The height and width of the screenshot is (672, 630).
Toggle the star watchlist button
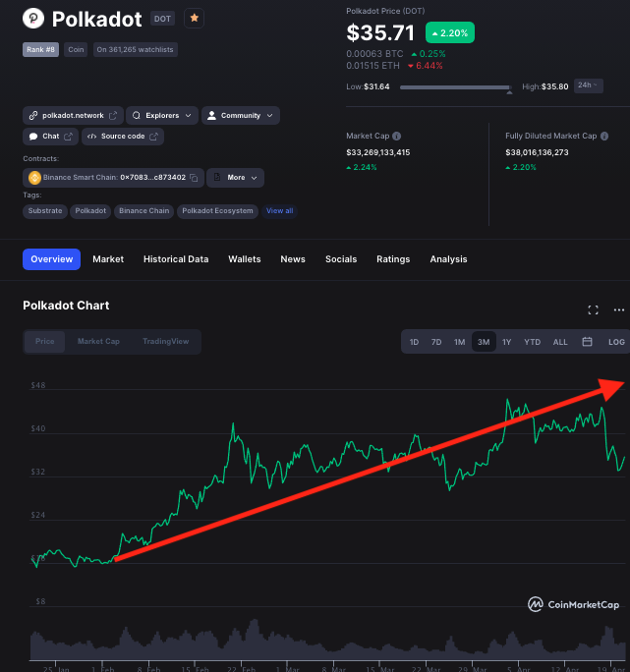(194, 18)
